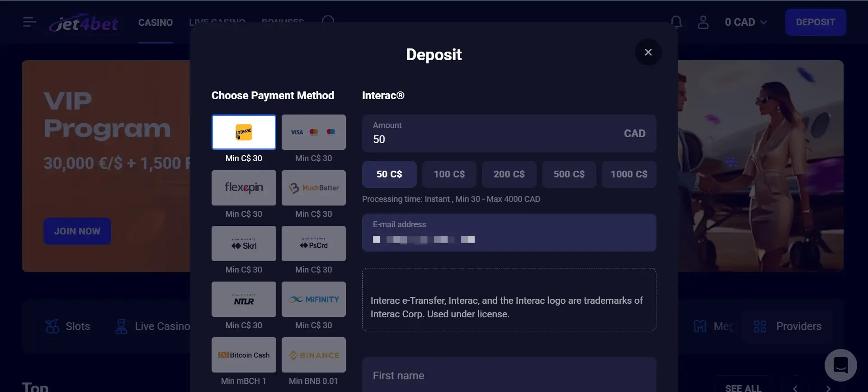Open notifications bell

(x=676, y=22)
